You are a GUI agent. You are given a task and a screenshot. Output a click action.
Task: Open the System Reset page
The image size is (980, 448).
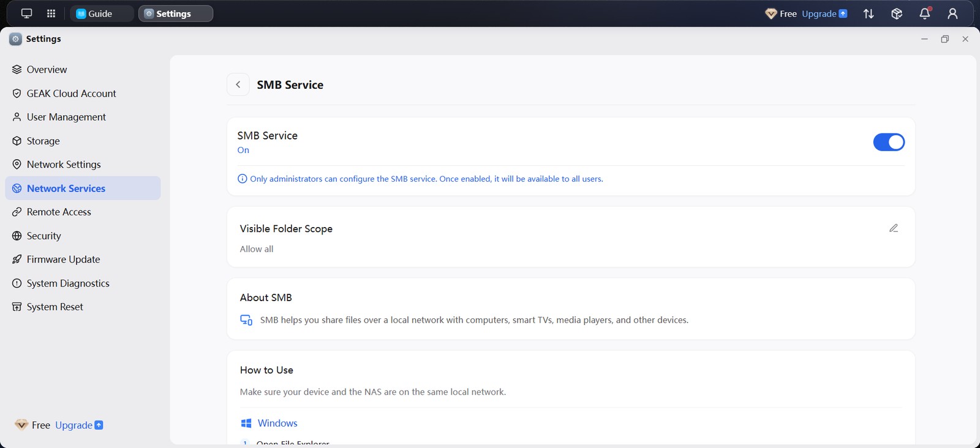pyautogui.click(x=83, y=307)
